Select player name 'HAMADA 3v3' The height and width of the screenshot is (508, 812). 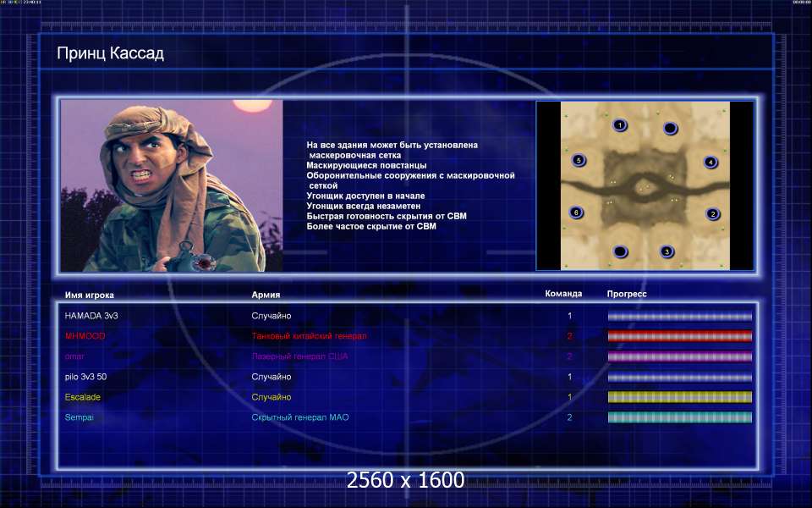pos(91,316)
